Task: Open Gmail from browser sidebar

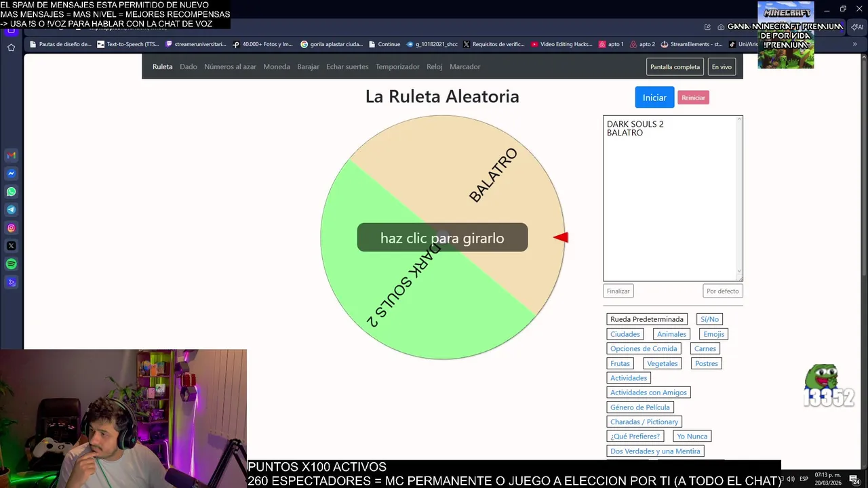Action: coord(11,155)
